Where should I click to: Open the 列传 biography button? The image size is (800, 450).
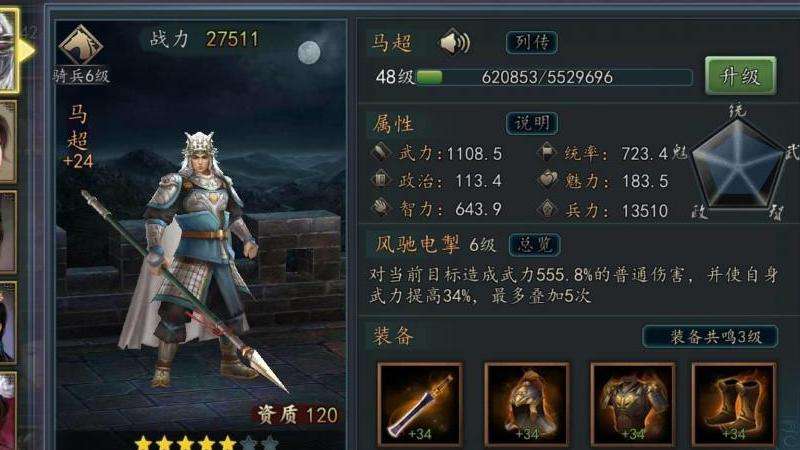[x=532, y=42]
